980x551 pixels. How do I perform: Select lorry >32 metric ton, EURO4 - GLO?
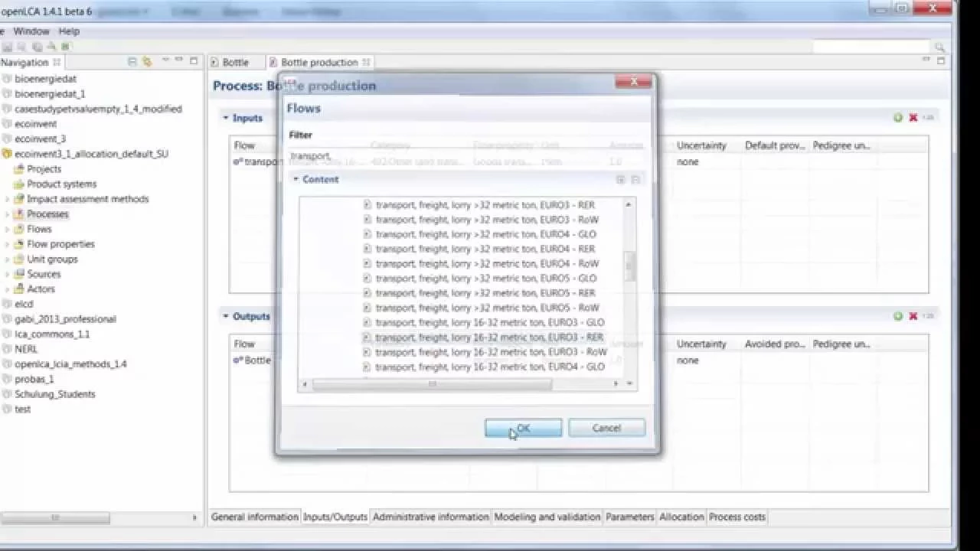(486, 234)
